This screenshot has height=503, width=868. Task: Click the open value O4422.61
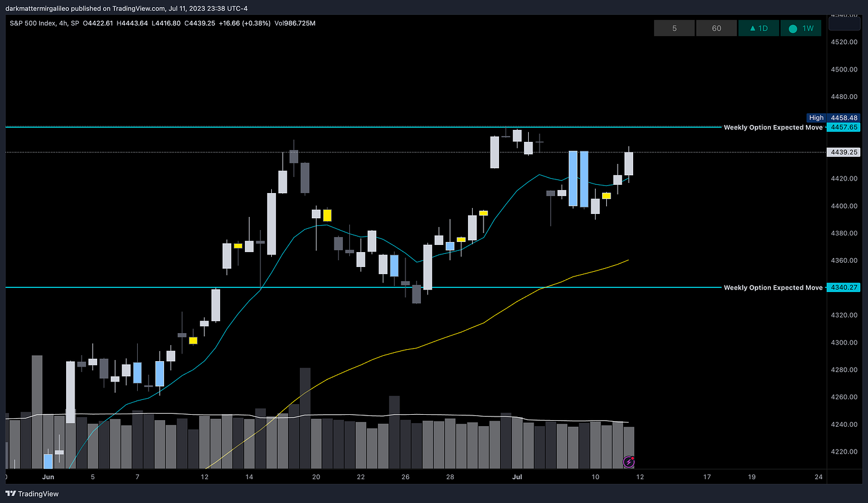[x=98, y=23]
